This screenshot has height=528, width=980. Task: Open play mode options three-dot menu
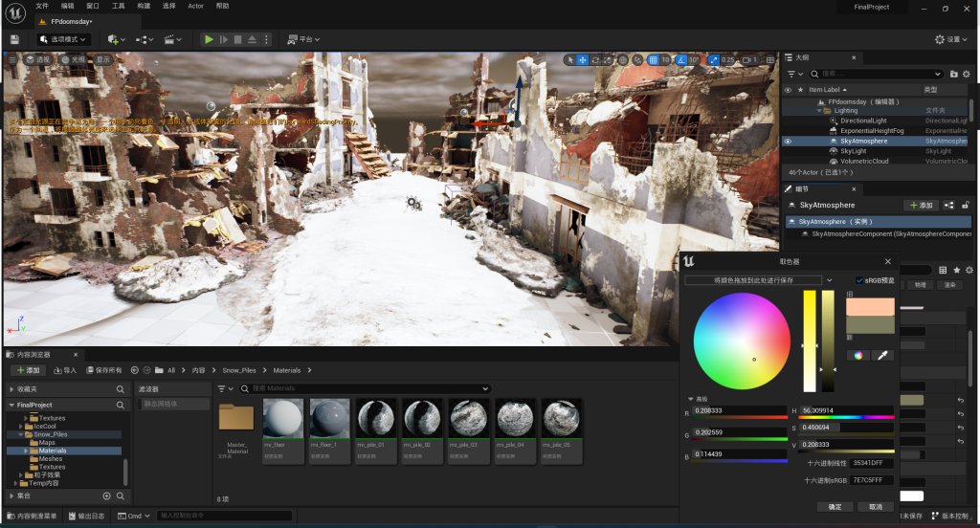click(x=266, y=39)
